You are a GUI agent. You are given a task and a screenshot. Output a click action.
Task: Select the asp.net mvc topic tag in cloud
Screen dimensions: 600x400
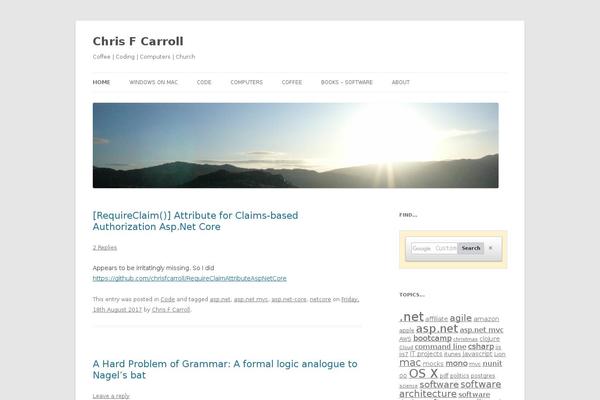[481, 330]
